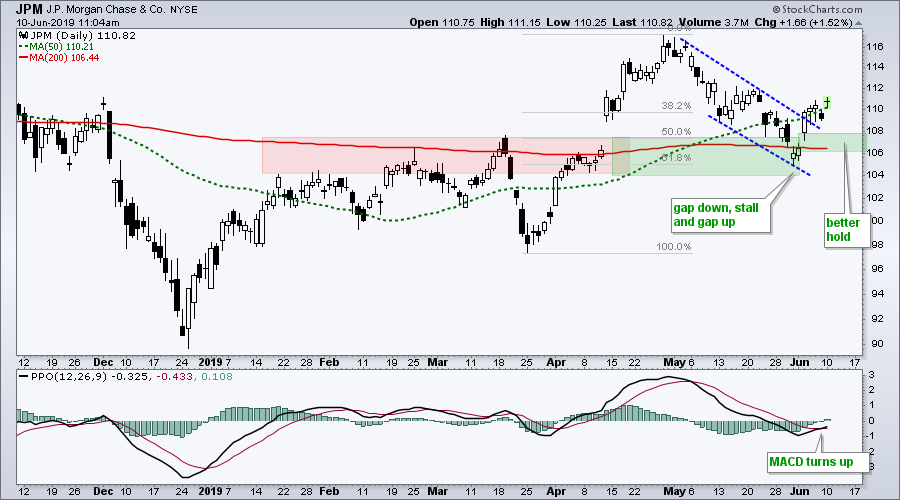Click the green dotted MA(50) legend swatch
Image resolution: width=900 pixels, height=500 pixels.
(24, 46)
